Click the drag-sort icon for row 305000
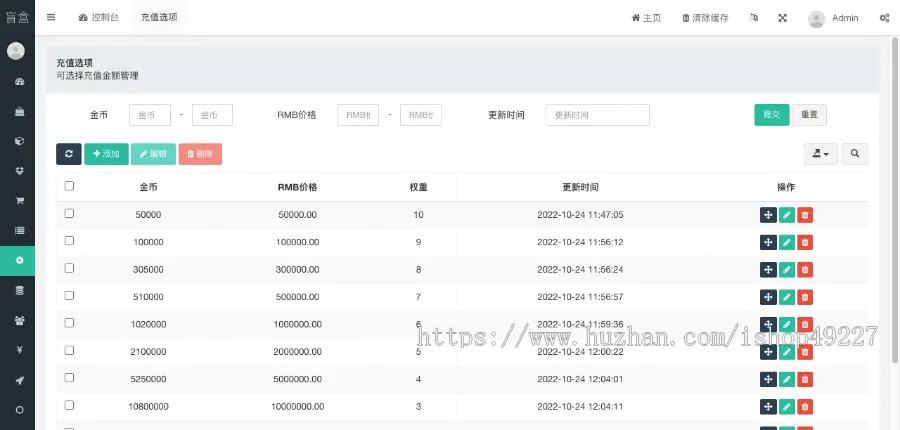The width and height of the screenshot is (900, 430). pyautogui.click(x=768, y=269)
